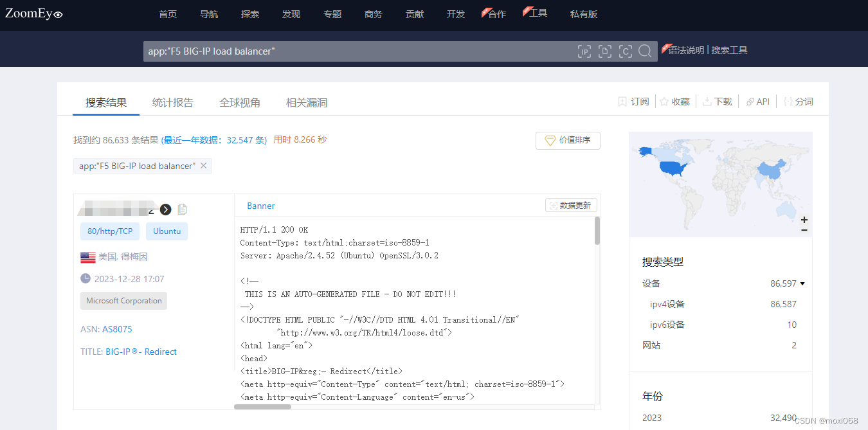
Task: Click the magnifier search icon
Action: click(x=646, y=51)
